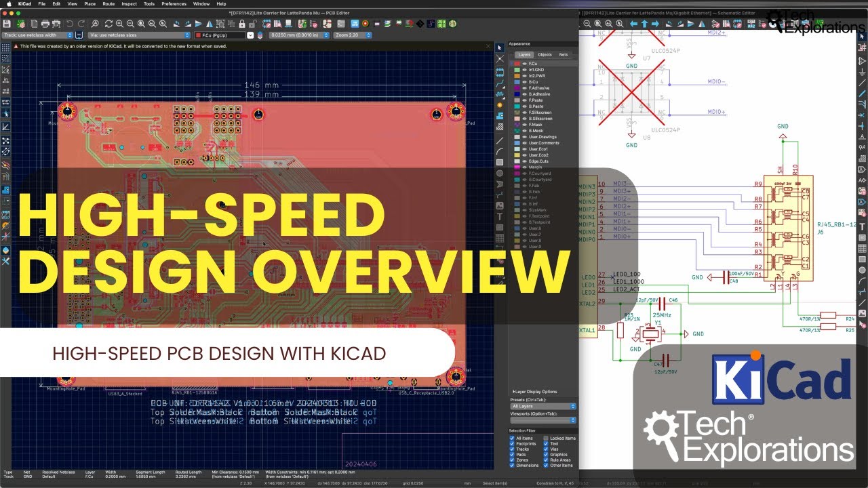
Task: Select the Draw Arc tool
Action: (x=500, y=152)
